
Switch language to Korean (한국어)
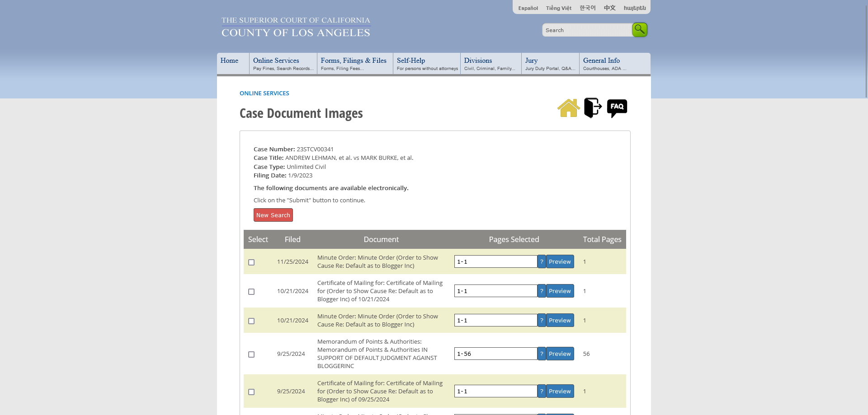(588, 8)
